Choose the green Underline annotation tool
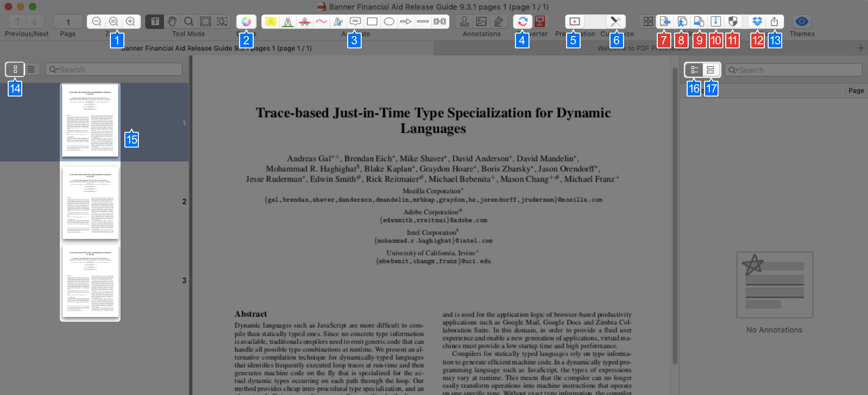This screenshot has height=395, width=868. point(288,22)
